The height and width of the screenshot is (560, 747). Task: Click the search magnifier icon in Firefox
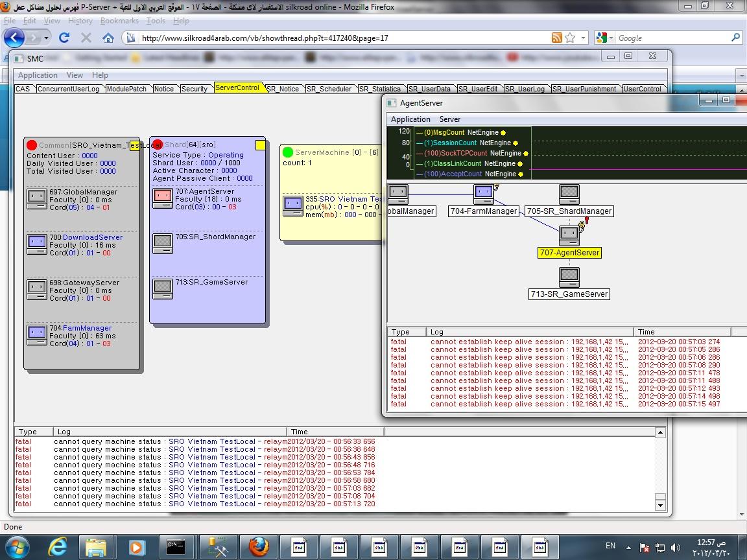[x=735, y=38]
